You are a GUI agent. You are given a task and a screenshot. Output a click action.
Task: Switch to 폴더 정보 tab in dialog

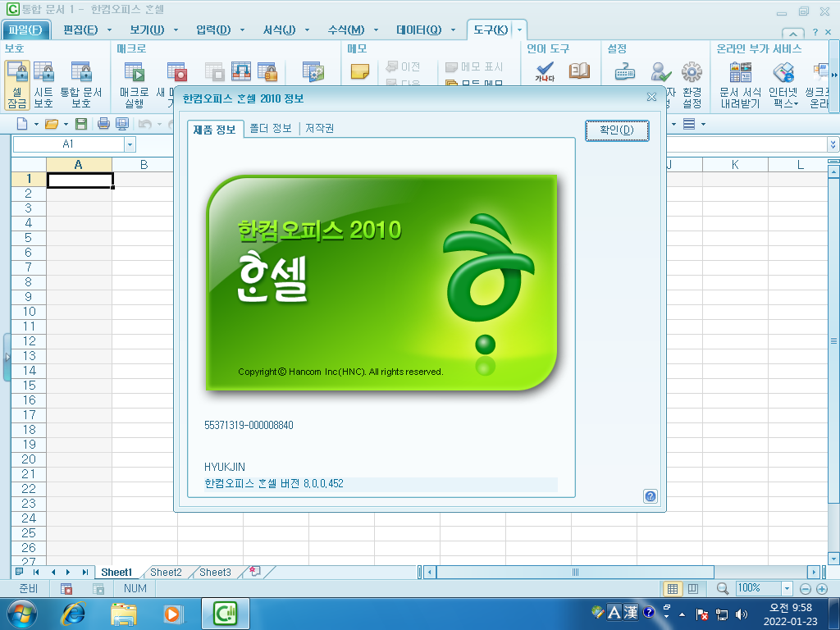(x=271, y=128)
